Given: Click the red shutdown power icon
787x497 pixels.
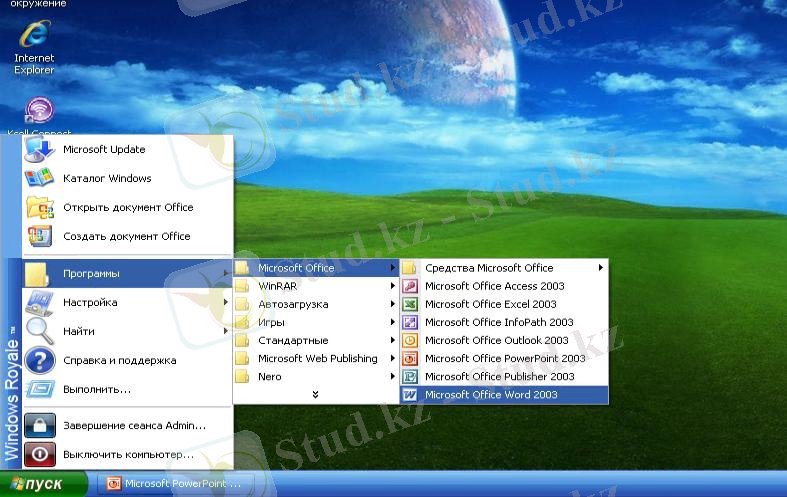Looking at the screenshot, I should 40,455.
